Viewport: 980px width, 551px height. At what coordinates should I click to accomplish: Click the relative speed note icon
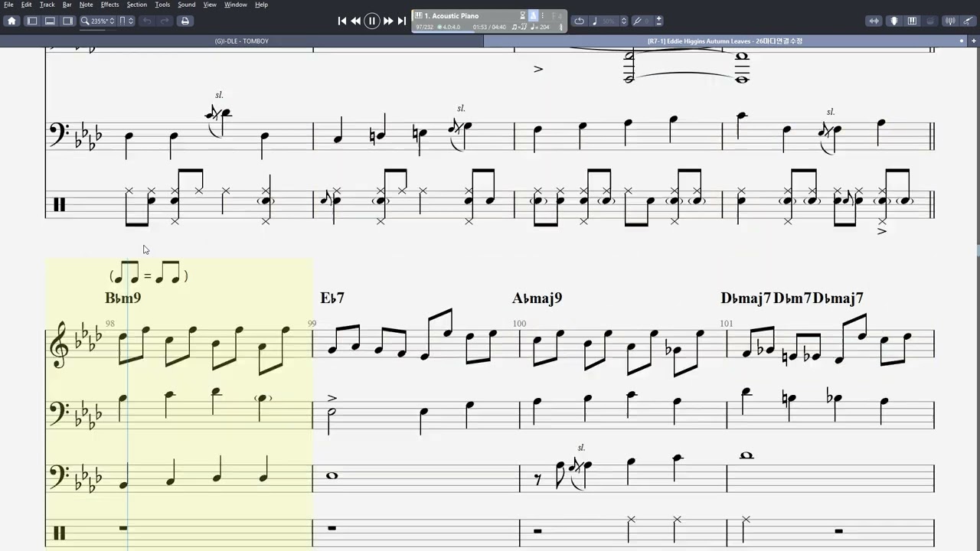(595, 21)
